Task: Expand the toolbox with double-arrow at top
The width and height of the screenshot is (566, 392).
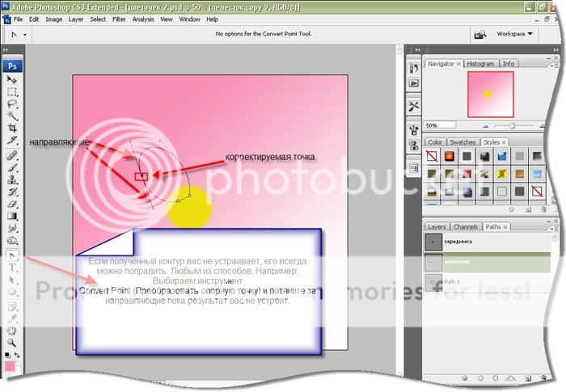Action: pos(6,54)
